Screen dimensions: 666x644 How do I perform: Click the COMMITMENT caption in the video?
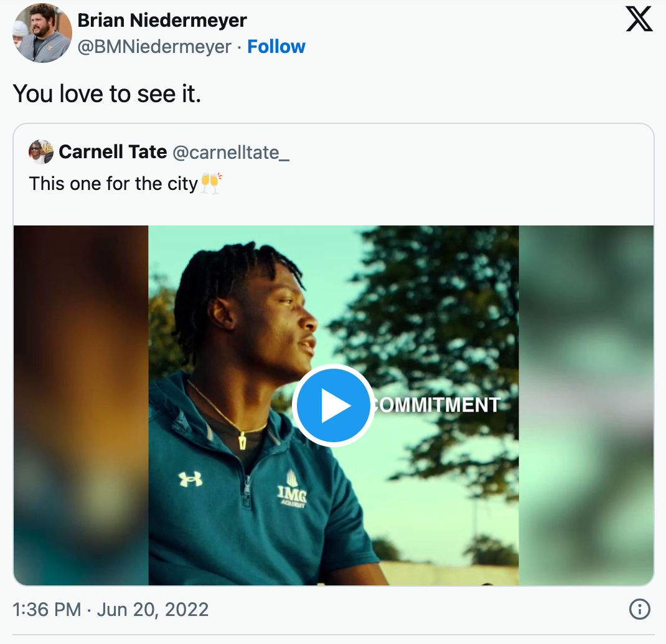pos(438,405)
